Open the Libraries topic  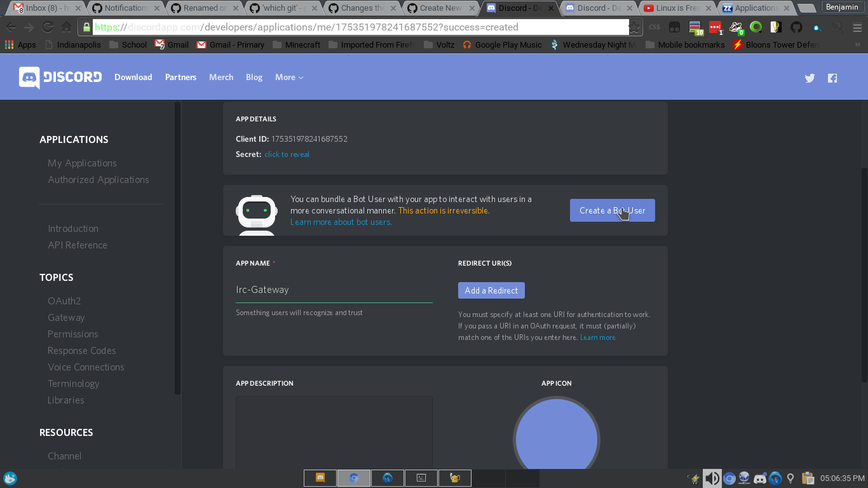pos(66,400)
